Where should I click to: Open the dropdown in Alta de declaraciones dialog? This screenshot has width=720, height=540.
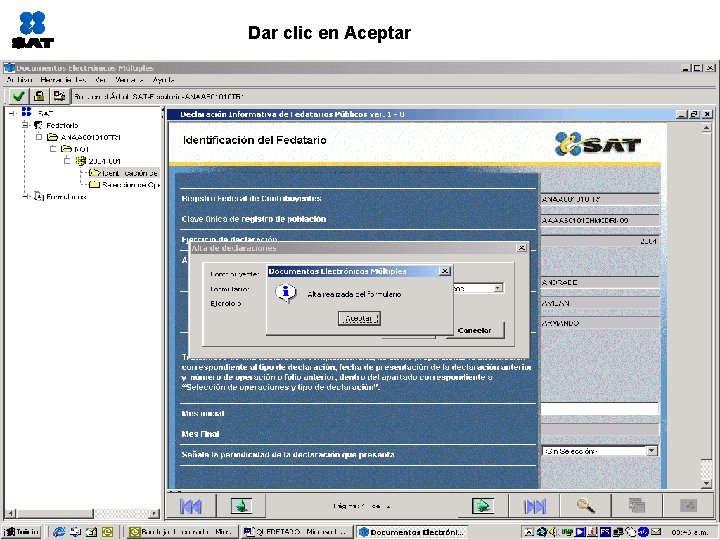click(498, 288)
